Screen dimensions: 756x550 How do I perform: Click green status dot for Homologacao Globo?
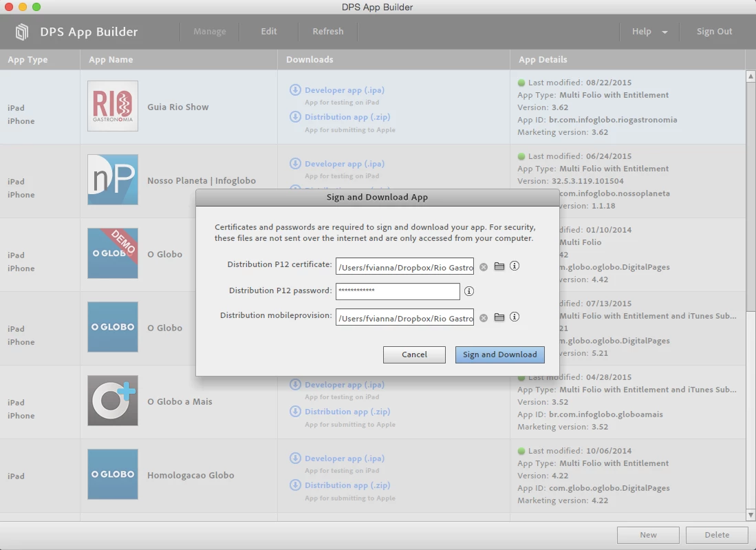[x=521, y=451]
